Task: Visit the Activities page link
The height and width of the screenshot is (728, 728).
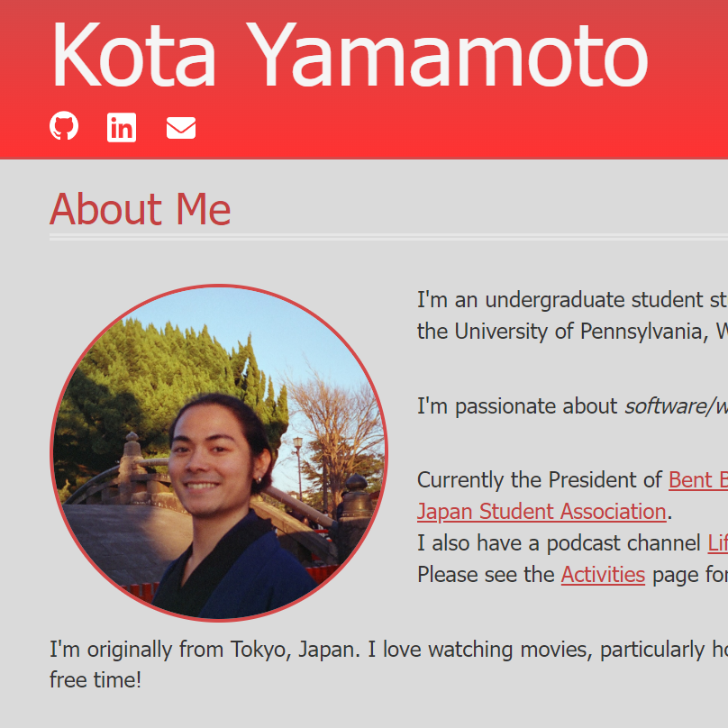Action: [602, 574]
